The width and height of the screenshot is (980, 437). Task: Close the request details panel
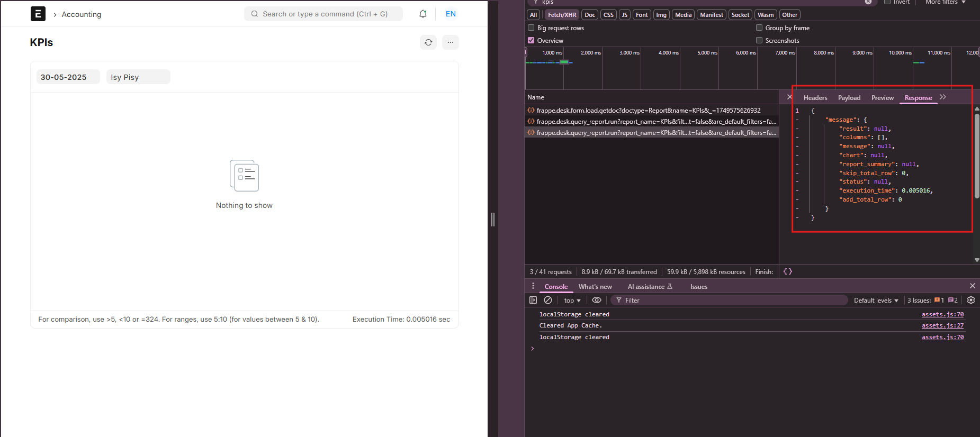[x=789, y=97]
